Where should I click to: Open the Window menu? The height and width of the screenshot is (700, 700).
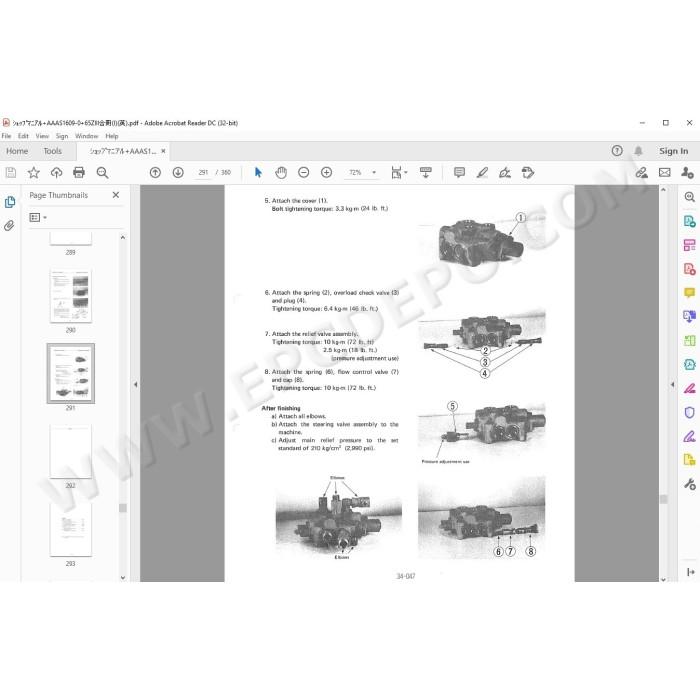(87, 136)
